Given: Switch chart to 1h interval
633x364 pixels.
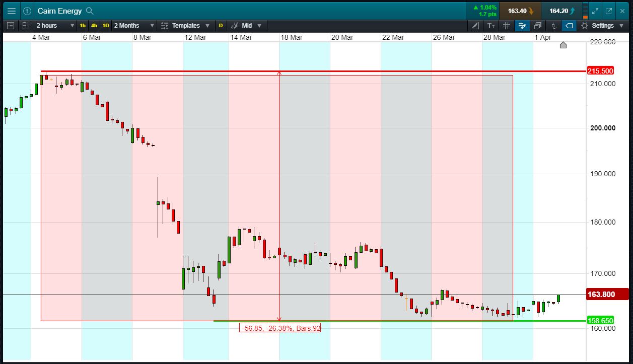Looking at the screenshot, I should point(83,25).
